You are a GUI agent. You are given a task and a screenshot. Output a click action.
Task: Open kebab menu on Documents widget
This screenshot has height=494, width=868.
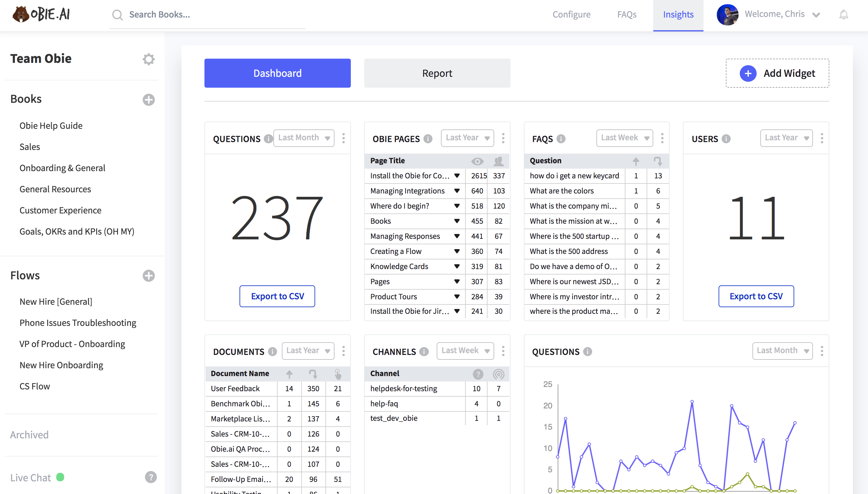(x=343, y=351)
